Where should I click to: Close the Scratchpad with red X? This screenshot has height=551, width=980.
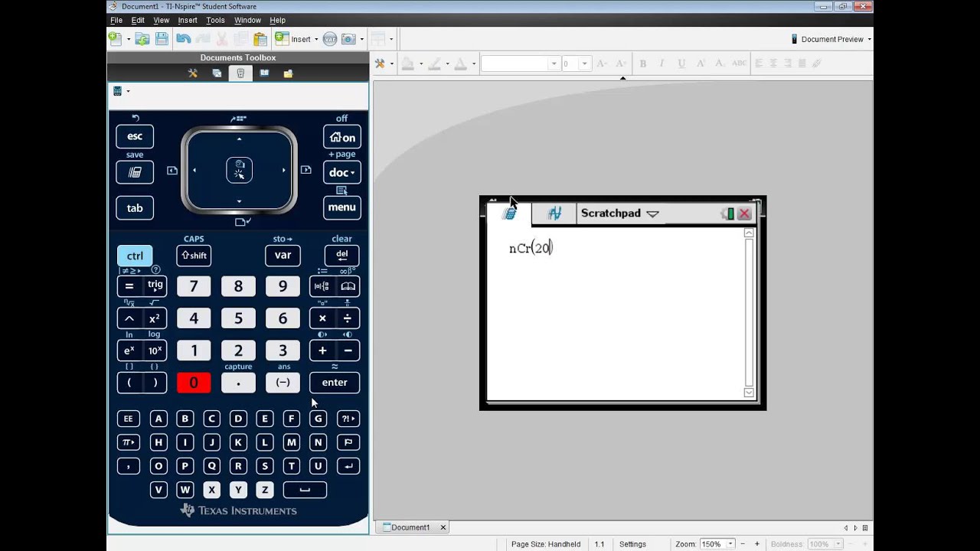(744, 214)
